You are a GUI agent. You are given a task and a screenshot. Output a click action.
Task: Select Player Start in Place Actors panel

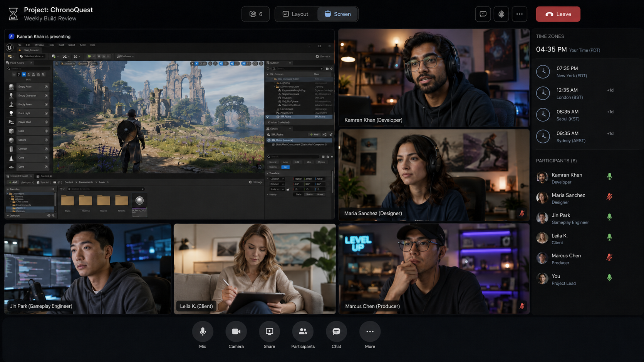pos(28,122)
